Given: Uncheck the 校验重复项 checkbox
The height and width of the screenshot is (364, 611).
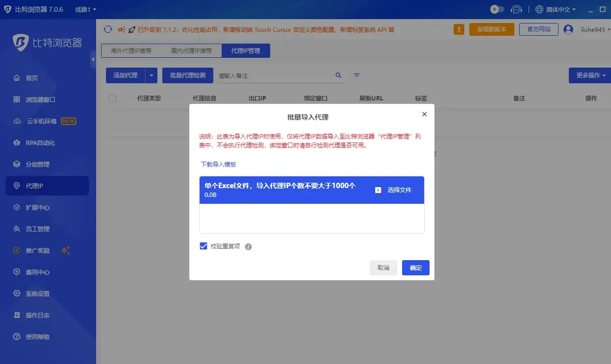Looking at the screenshot, I should [203, 246].
